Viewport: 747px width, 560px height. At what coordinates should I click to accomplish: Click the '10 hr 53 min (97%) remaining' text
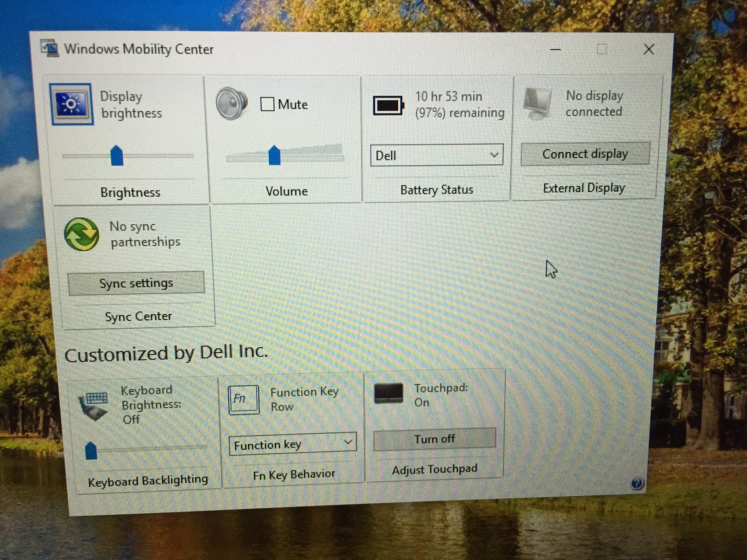point(460,104)
